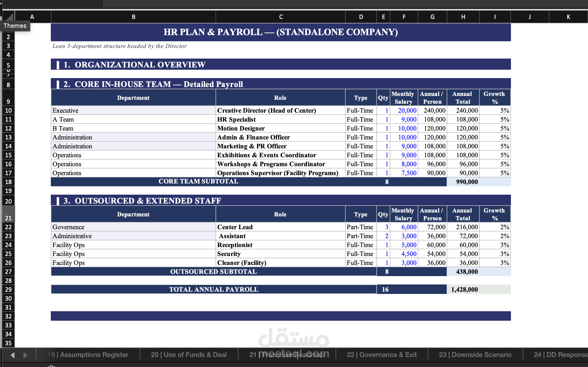This screenshot has width=588, height=367.
Task: Click the 'Executive' department cell
Action: (133, 110)
